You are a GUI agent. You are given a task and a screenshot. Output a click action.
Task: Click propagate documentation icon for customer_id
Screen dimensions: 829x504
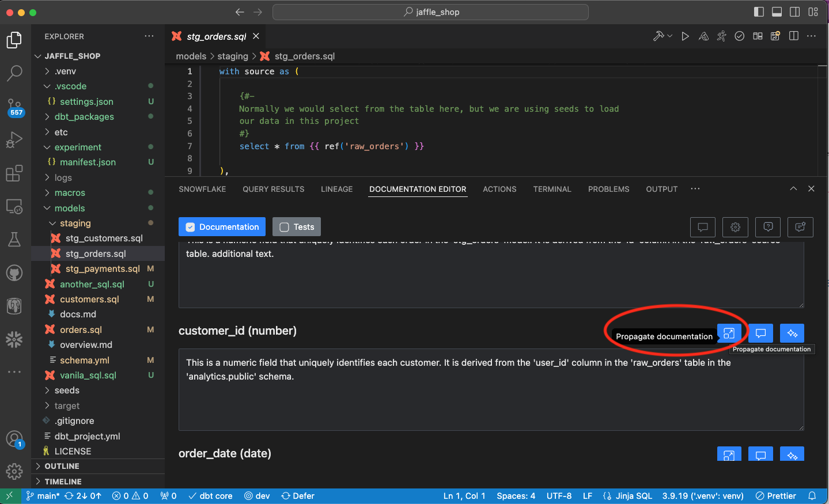pos(729,334)
